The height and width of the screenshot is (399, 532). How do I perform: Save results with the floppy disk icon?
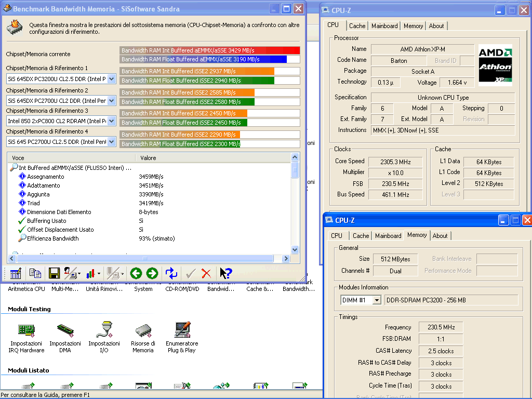54,273
